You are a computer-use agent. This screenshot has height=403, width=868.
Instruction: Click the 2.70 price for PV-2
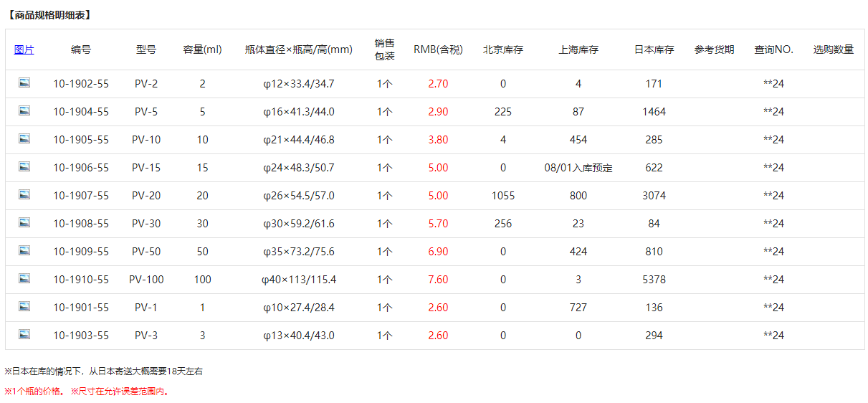coord(438,84)
